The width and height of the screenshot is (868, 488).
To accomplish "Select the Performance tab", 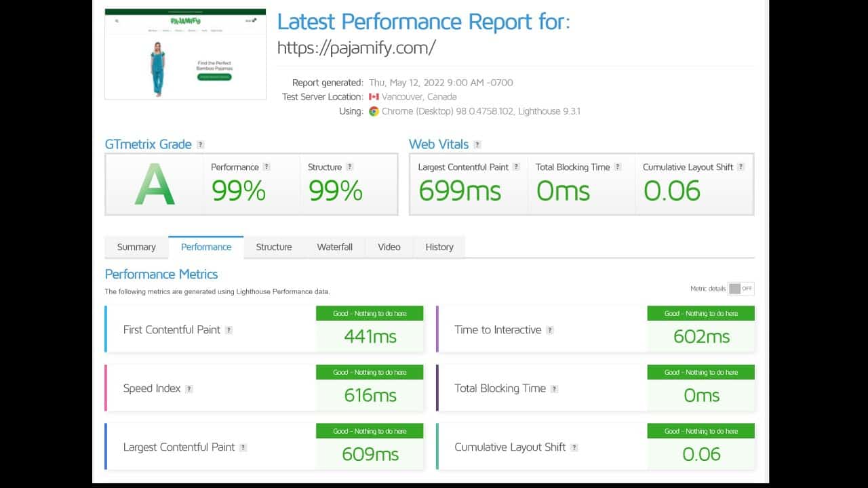I will pyautogui.click(x=206, y=247).
